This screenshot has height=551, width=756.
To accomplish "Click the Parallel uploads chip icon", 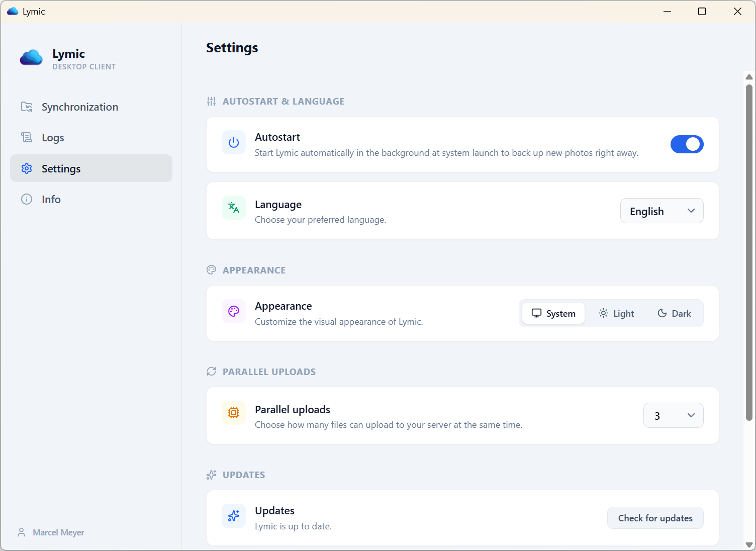I will [234, 413].
